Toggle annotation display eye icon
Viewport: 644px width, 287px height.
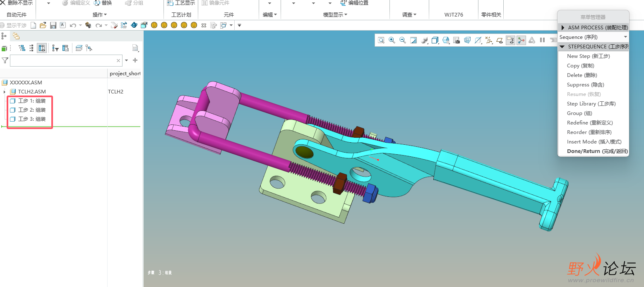(x=510, y=40)
